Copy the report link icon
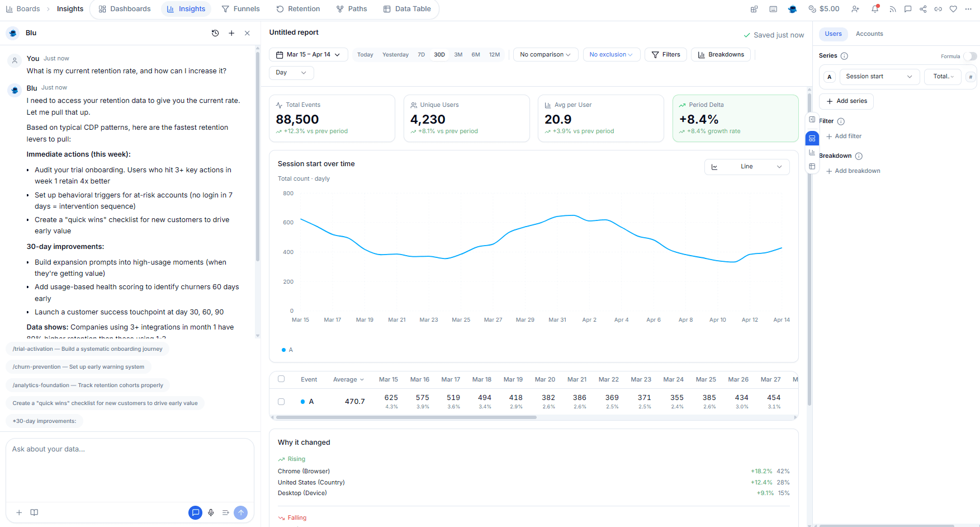The width and height of the screenshot is (980, 527). (x=938, y=9)
